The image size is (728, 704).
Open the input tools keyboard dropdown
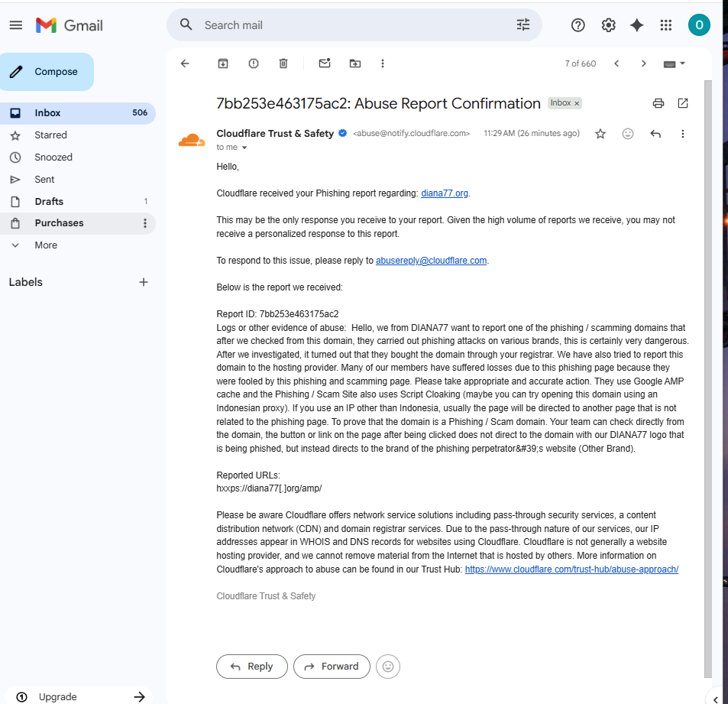674,63
